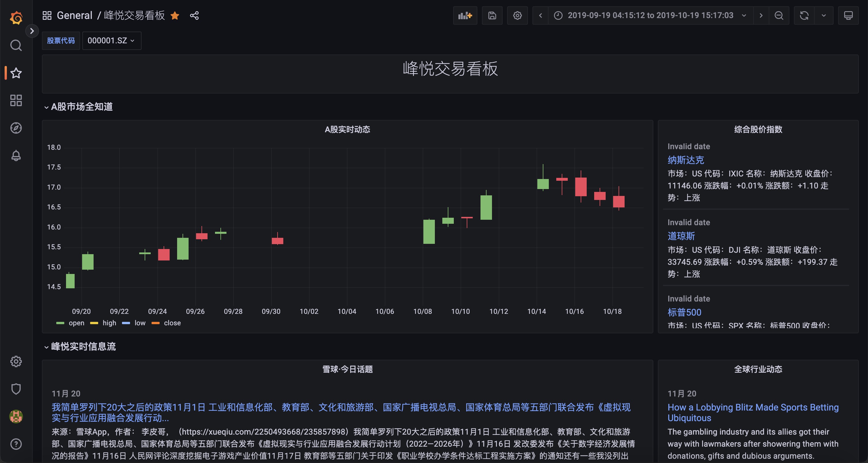
Task: Open the 纳斯达克 index link
Action: click(x=685, y=160)
